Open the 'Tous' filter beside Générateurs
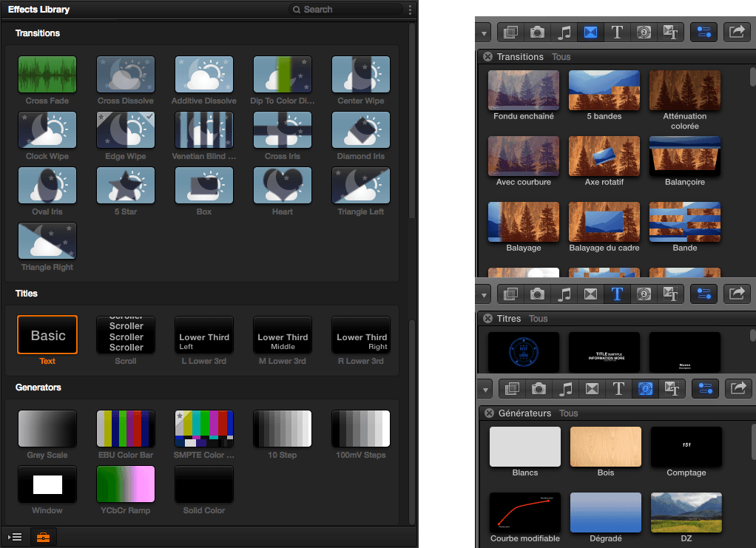 coord(569,413)
